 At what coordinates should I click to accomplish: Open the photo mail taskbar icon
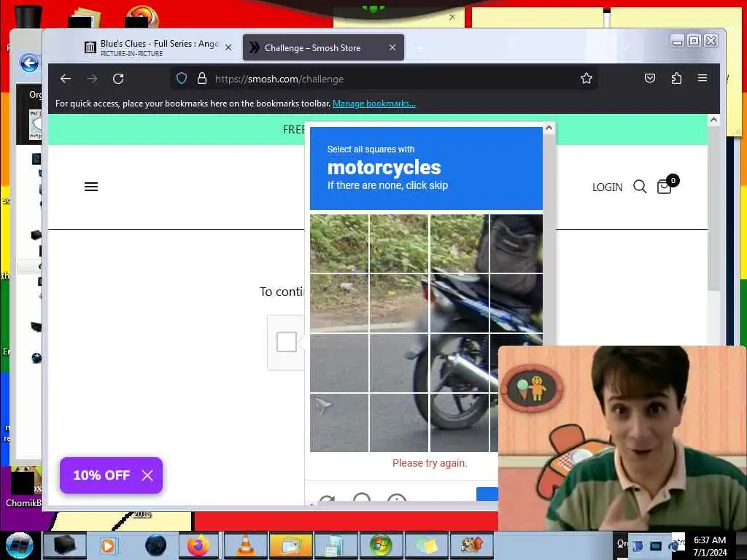click(x=290, y=545)
